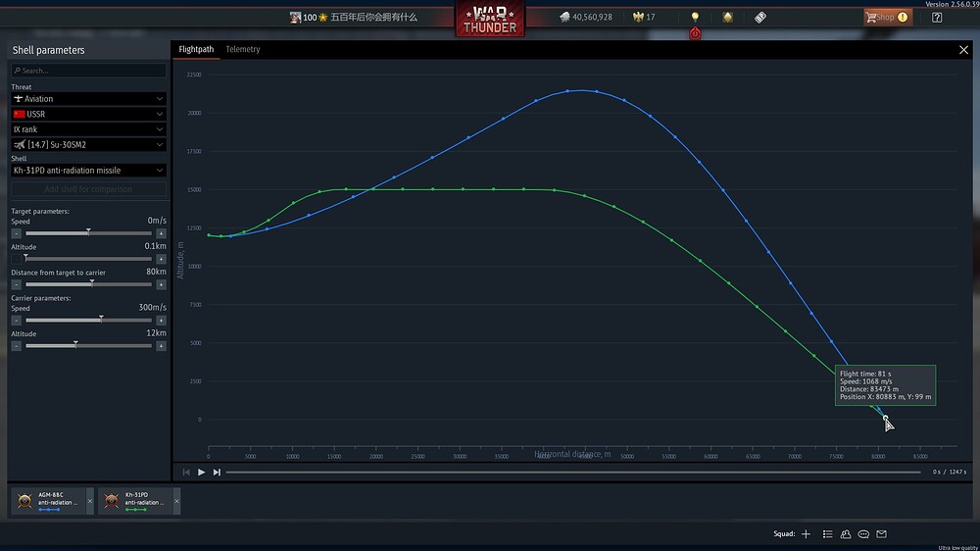
Task: Open the IX rank dropdown
Action: [88, 129]
